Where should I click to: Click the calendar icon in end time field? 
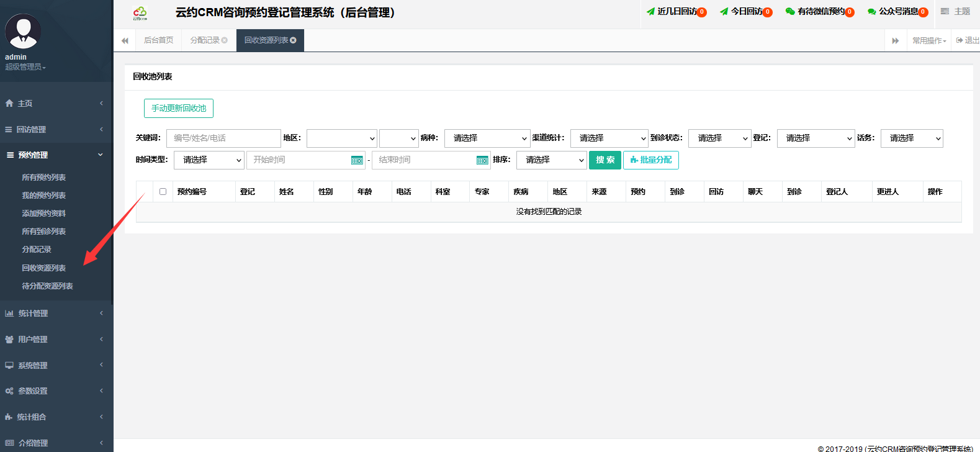pos(482,160)
